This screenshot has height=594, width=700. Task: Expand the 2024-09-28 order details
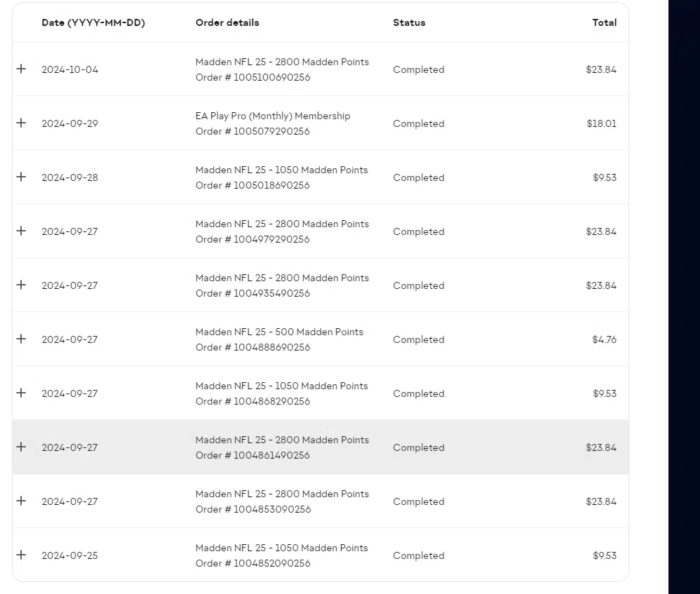pos(21,177)
